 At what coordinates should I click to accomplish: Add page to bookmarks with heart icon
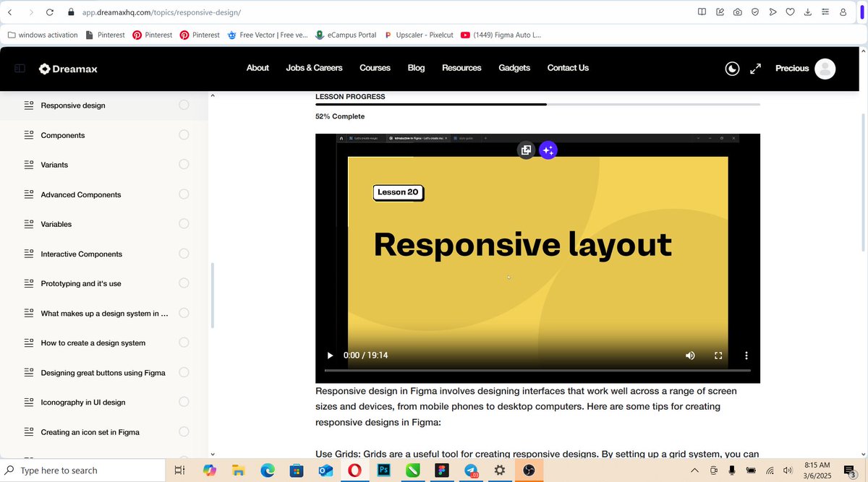click(790, 12)
